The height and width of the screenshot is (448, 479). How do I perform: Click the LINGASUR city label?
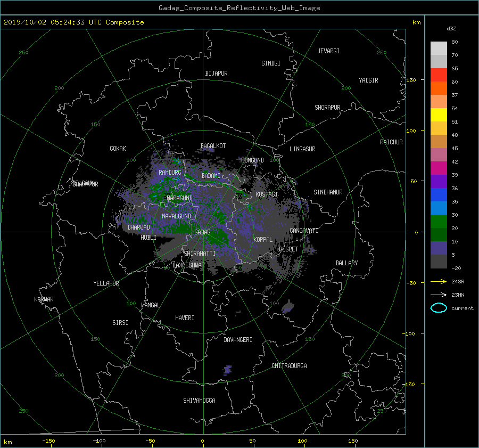pyautogui.click(x=302, y=149)
